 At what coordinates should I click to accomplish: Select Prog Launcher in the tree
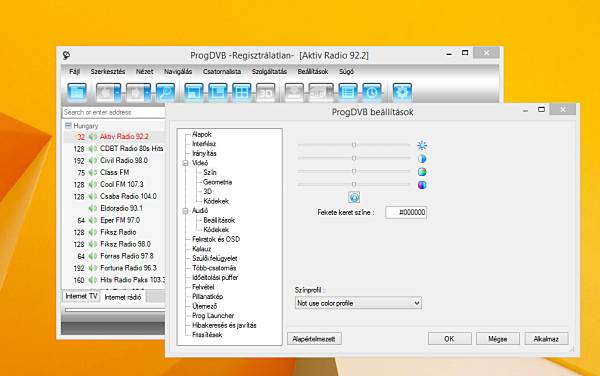[x=213, y=316]
